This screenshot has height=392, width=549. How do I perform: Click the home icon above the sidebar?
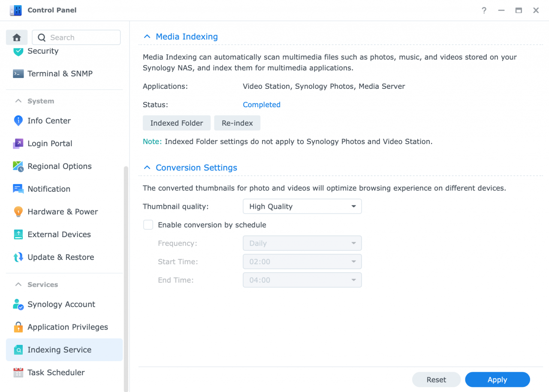[16, 37]
